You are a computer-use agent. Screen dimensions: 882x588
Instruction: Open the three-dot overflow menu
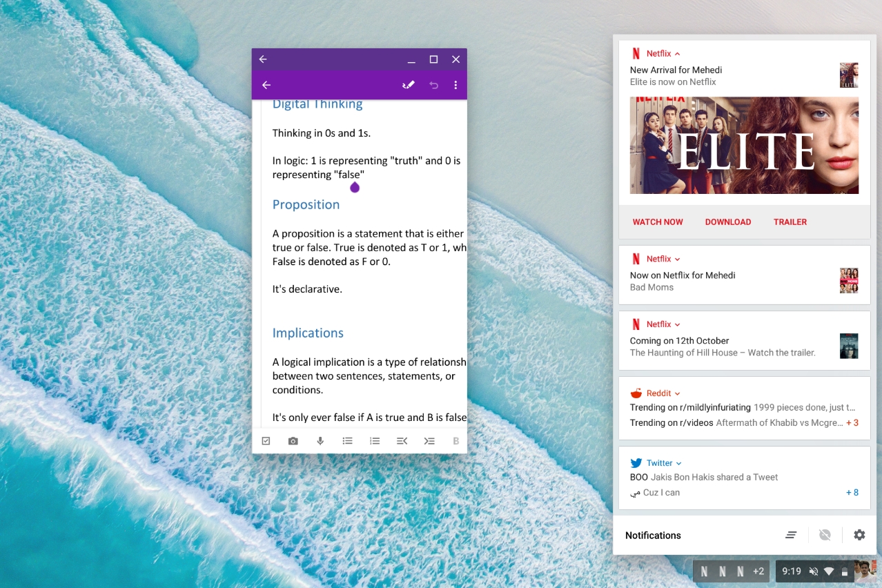pyautogui.click(x=455, y=85)
